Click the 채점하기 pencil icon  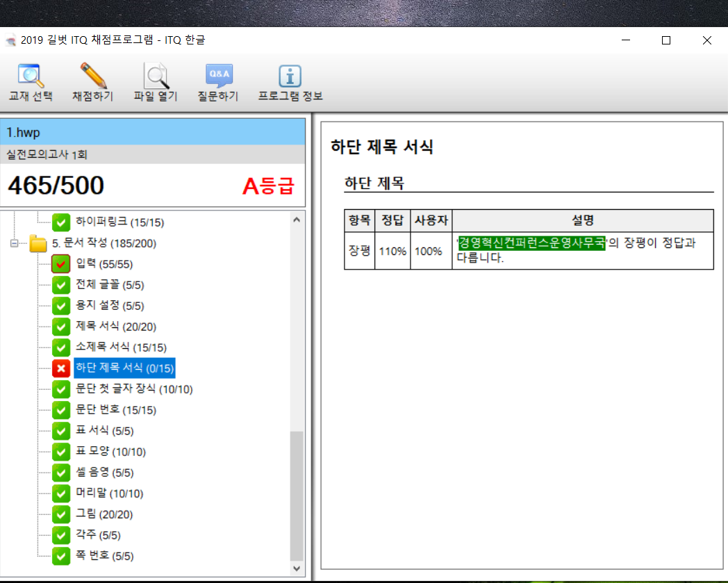[x=92, y=75]
